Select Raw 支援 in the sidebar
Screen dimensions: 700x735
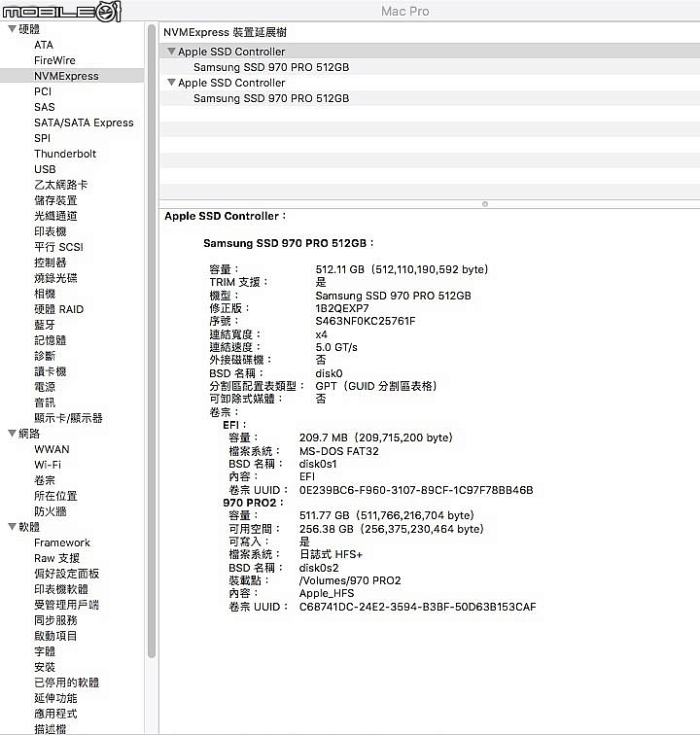click(x=56, y=558)
